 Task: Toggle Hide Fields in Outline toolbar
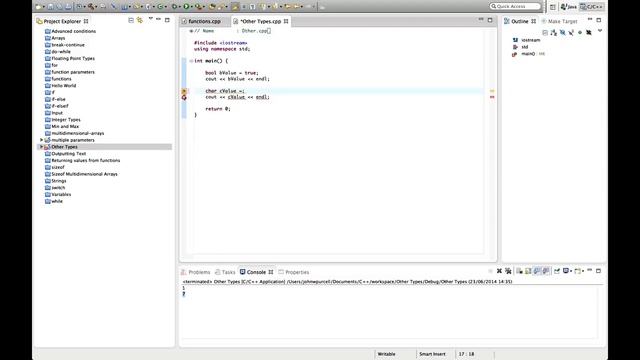562,32
